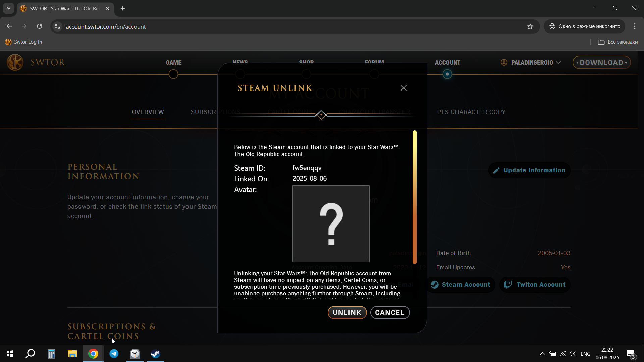
Task: Cancel the Steam unlink dialog
Action: click(390, 312)
